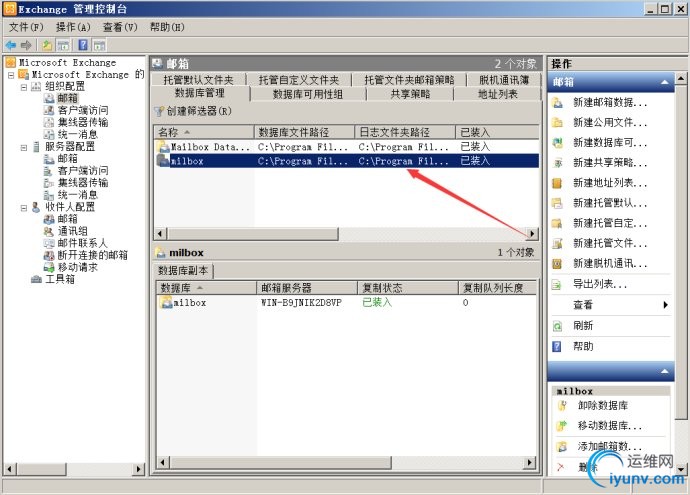Click 新建地址列表... book icon
Image resolution: width=690 pixels, height=495 pixels.
[557, 183]
